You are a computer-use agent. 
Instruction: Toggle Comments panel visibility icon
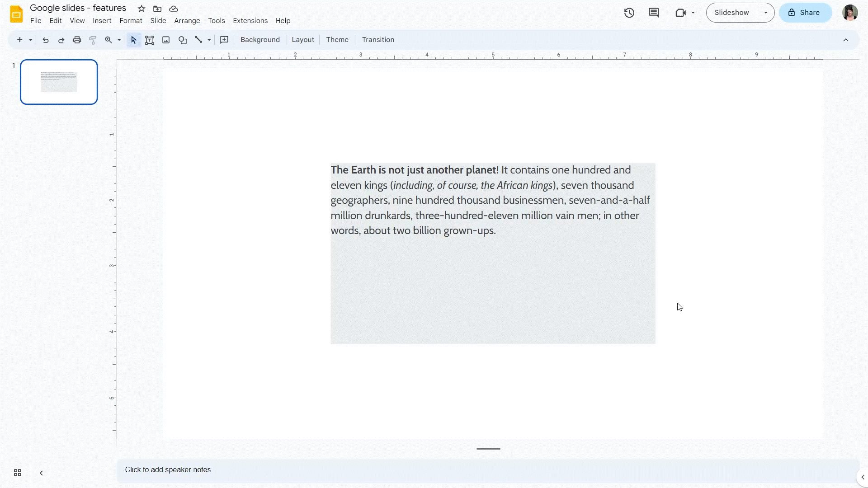click(x=654, y=13)
